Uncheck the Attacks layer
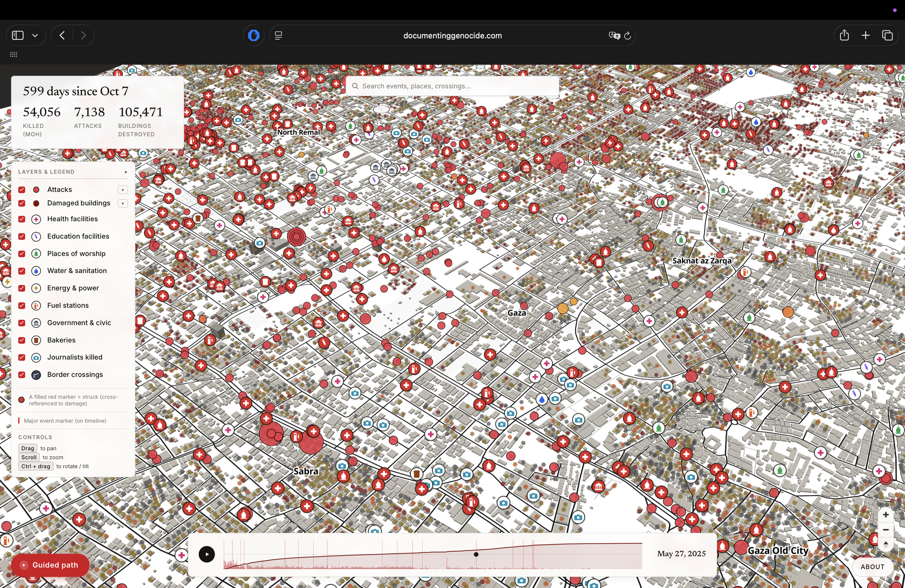905x588 pixels. click(22, 189)
